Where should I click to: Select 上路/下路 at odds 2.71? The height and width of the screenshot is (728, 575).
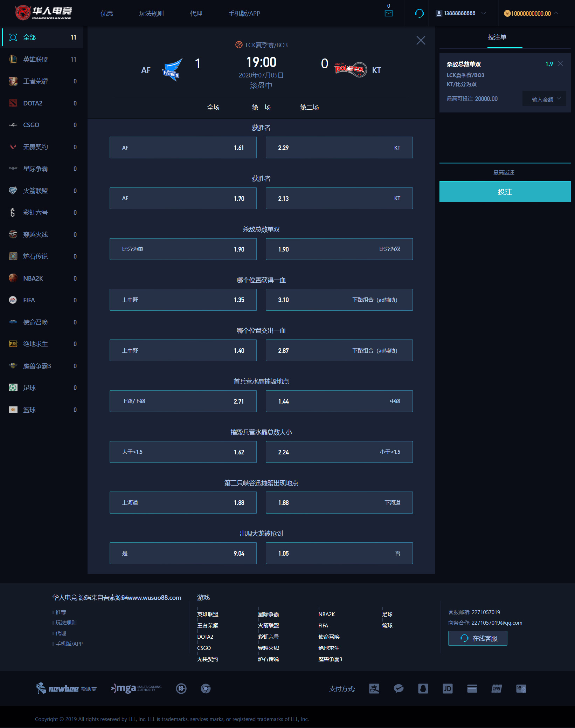(x=183, y=401)
